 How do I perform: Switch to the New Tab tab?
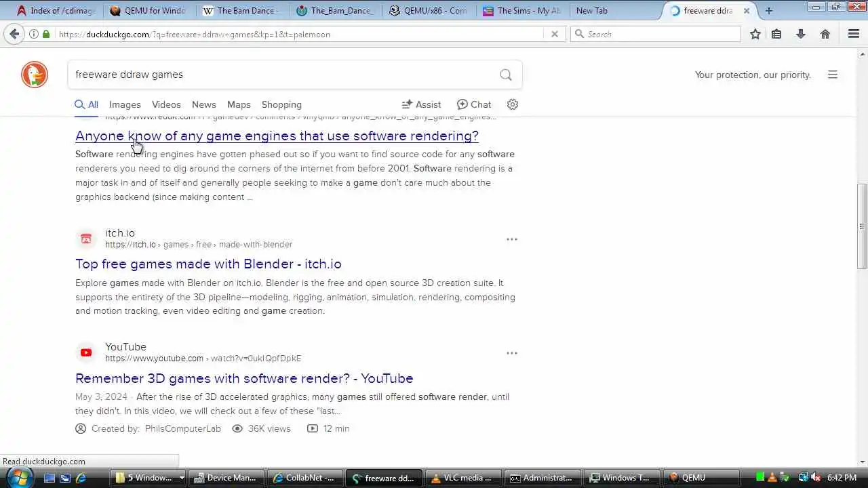614,10
